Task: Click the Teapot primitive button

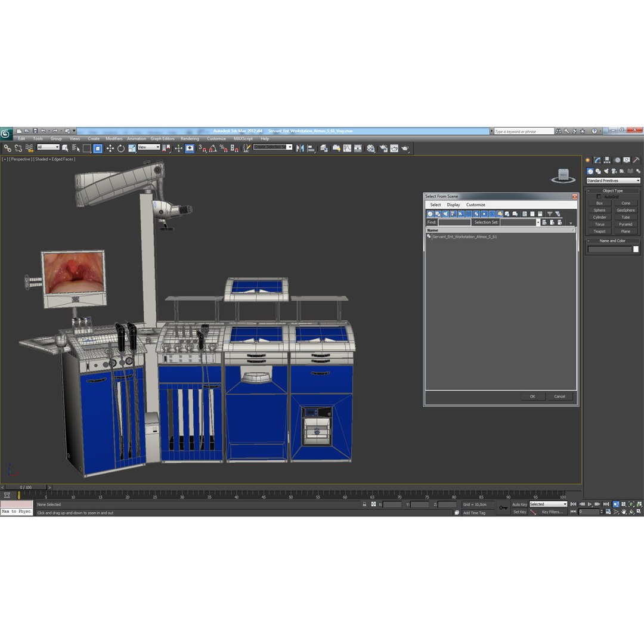Action: pos(600,231)
